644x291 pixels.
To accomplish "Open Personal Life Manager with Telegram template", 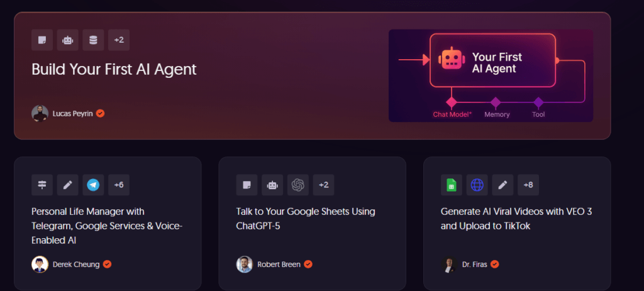I will click(x=107, y=226).
